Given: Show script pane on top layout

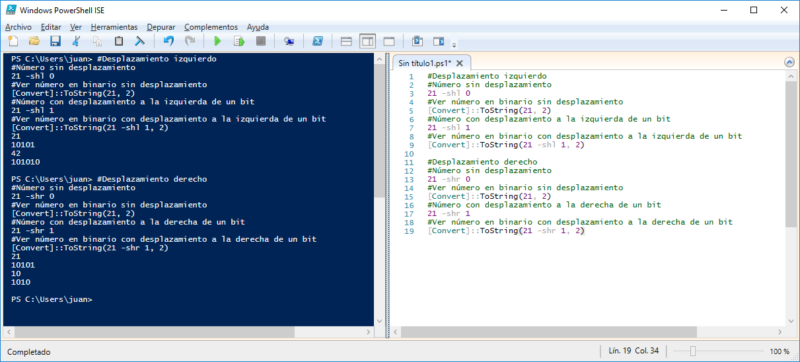Looking at the screenshot, I should tap(346, 41).
